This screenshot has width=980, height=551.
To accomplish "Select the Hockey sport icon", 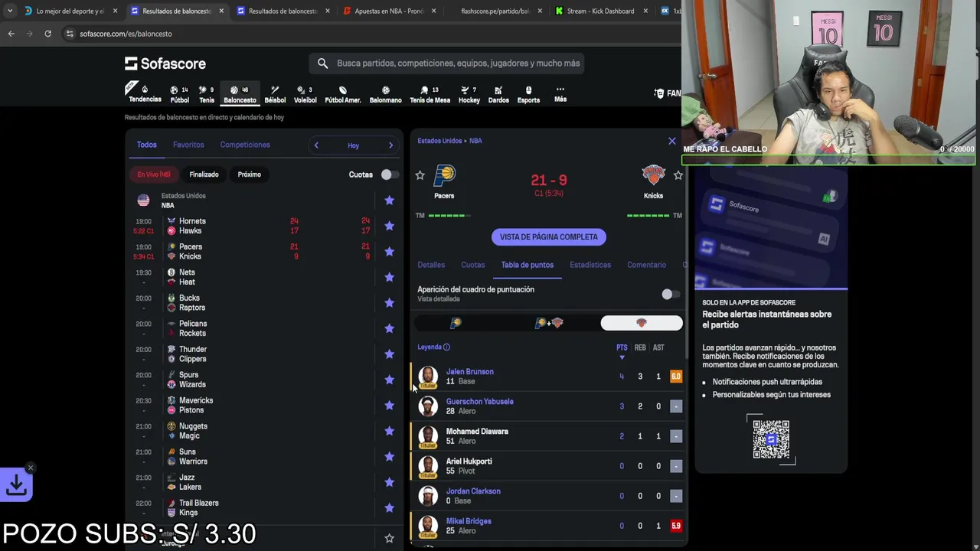I will coord(469,94).
